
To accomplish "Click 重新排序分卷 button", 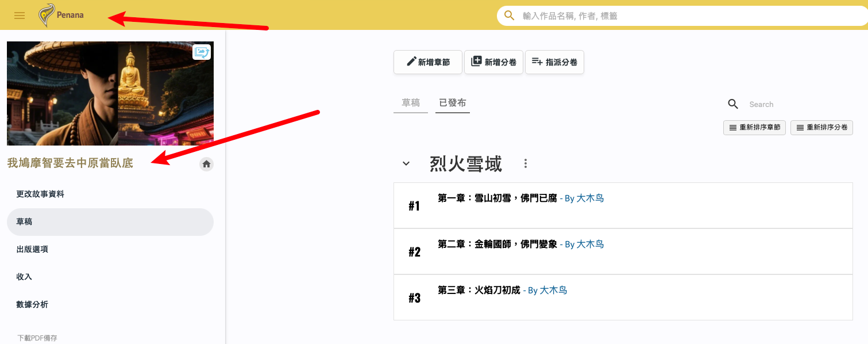I will coord(821,128).
